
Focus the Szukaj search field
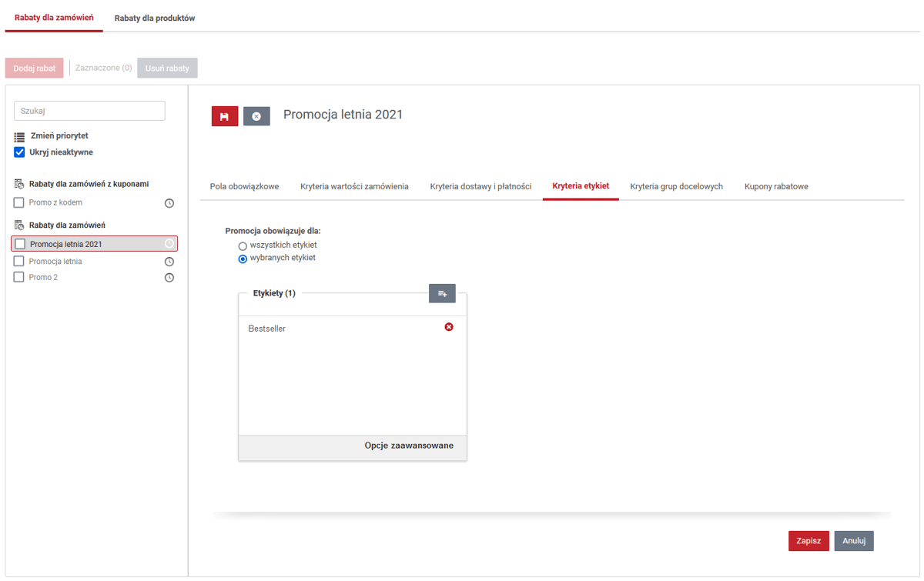pyautogui.click(x=89, y=111)
